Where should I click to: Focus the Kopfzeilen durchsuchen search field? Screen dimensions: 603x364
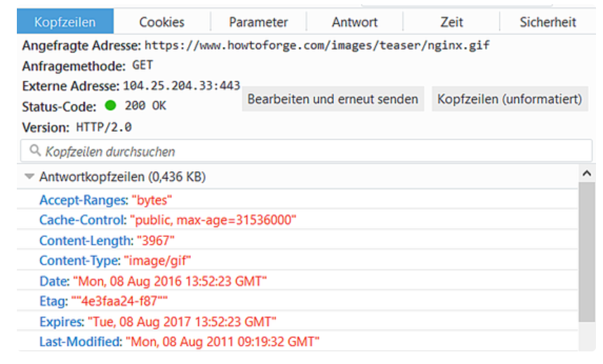click(306, 151)
